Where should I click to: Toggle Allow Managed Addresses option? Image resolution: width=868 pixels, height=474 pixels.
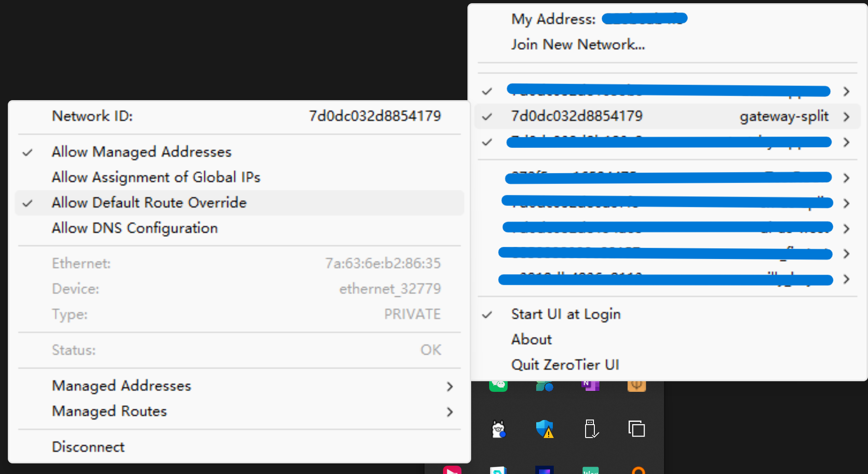(239, 152)
